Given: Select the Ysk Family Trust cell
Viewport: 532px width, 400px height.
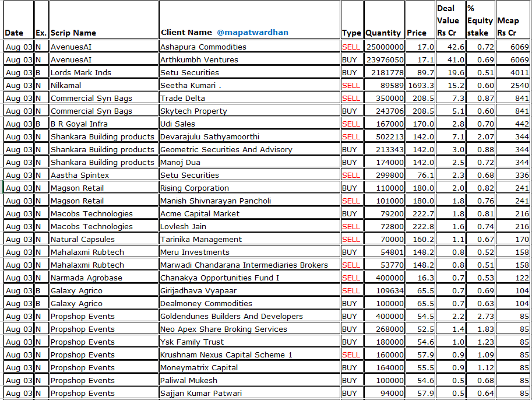Looking at the screenshot, I should (249, 342).
